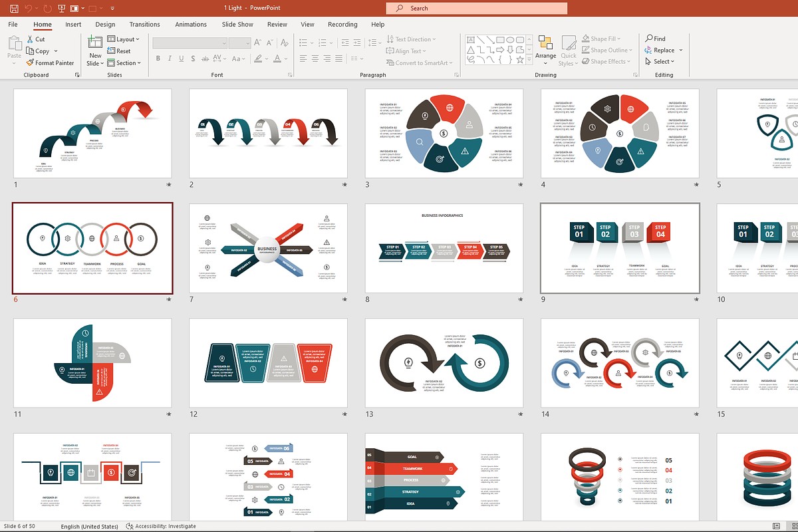Switch to the Insert tab
The image size is (798, 532).
point(73,25)
